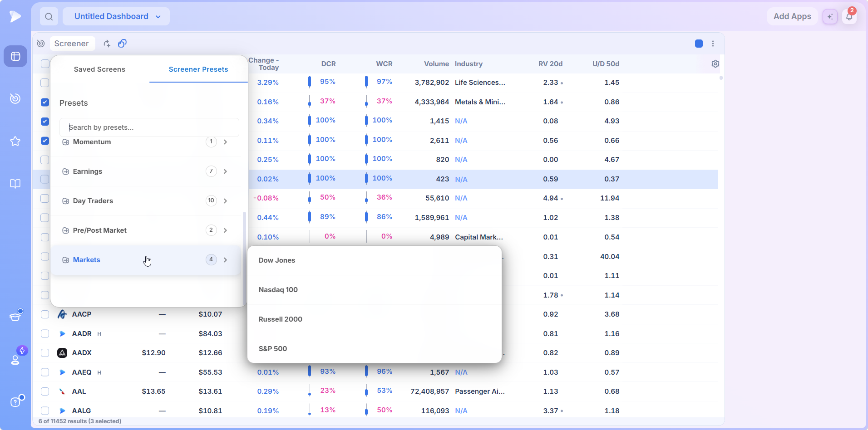The width and height of the screenshot is (868, 430).
Task: Click the Pre/Post Market preset icon
Action: pyautogui.click(x=65, y=230)
